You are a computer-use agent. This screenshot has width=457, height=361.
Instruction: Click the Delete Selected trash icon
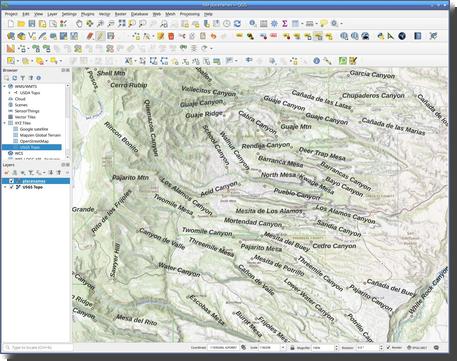click(171, 36)
